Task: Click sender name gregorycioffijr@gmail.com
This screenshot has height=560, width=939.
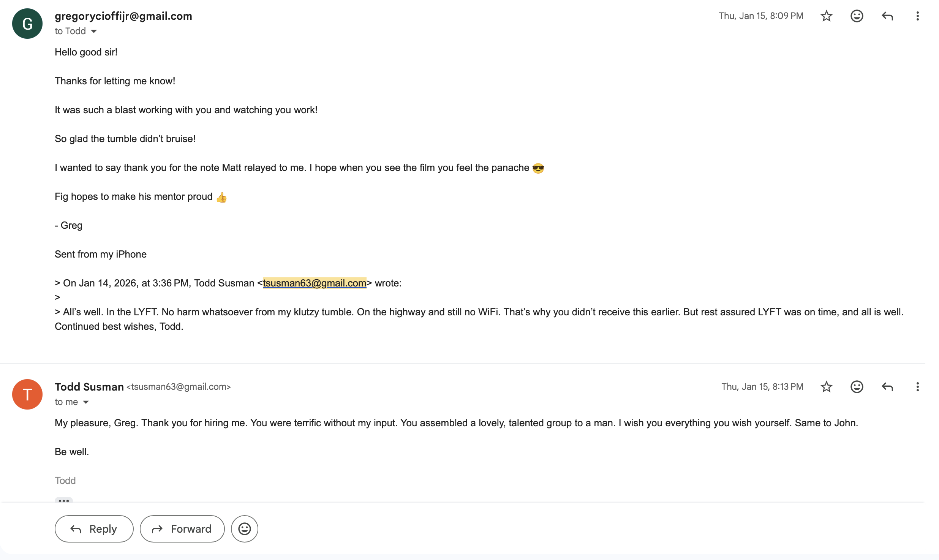Action: click(x=123, y=16)
